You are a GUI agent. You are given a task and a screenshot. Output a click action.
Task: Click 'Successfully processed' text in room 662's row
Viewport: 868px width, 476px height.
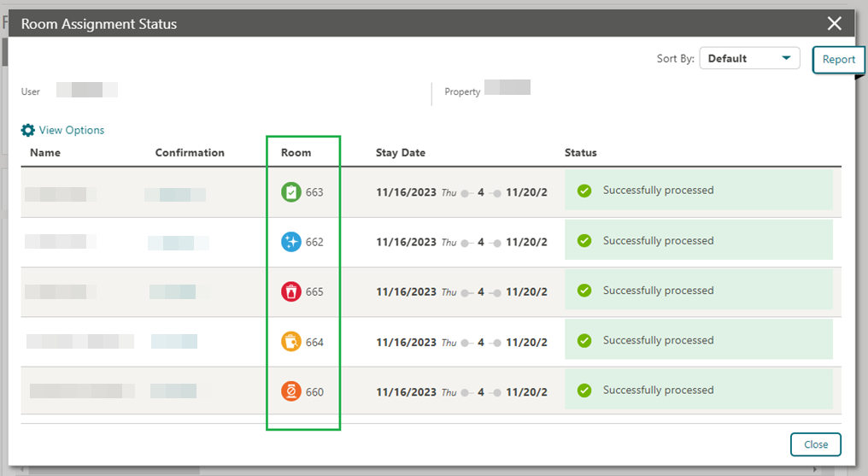(658, 241)
